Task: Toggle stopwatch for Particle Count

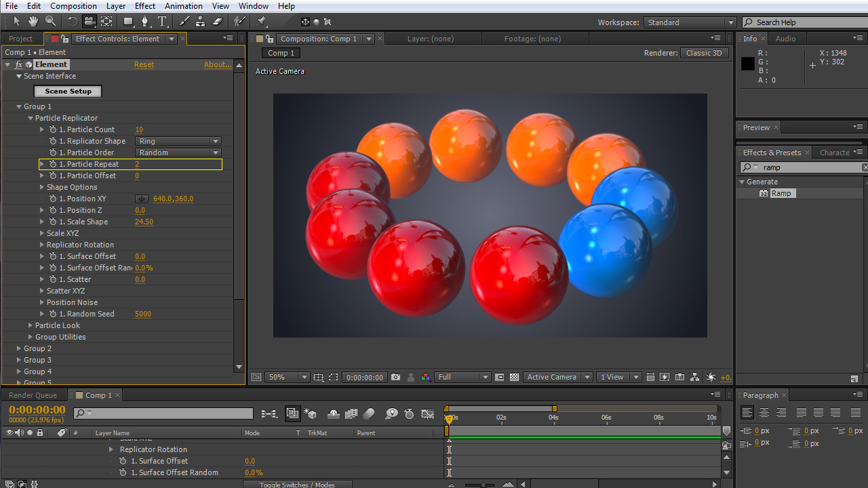Action: tap(53, 129)
